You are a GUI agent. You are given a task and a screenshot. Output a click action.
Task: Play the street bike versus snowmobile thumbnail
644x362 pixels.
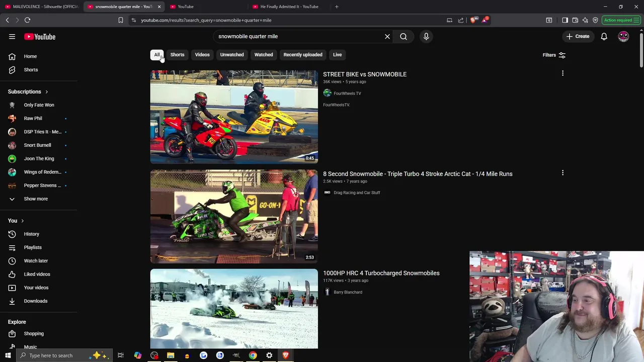coord(234,117)
